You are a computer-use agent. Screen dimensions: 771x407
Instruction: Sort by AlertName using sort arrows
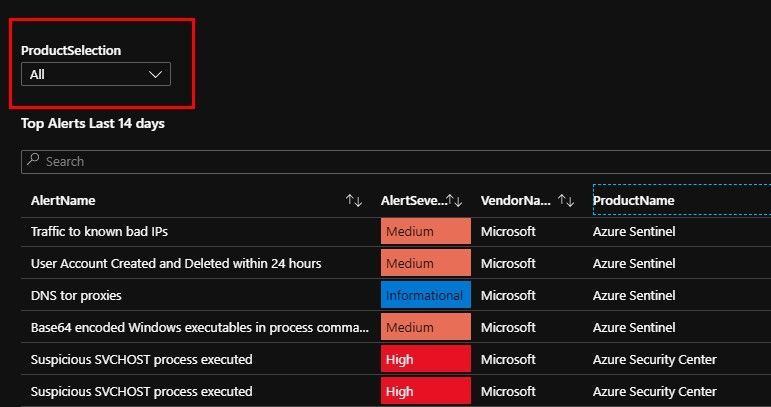pyautogui.click(x=354, y=201)
